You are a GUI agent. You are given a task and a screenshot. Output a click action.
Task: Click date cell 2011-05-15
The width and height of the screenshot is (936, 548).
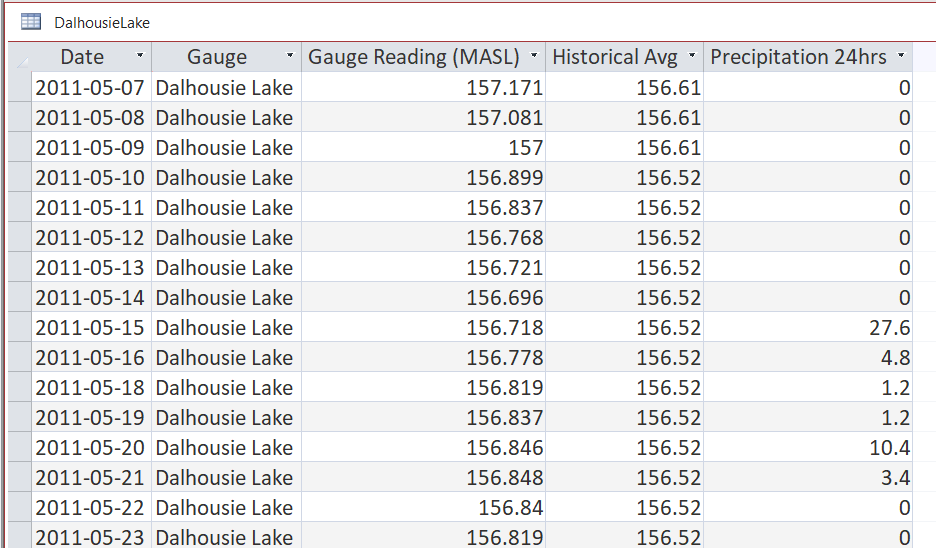tap(90, 328)
